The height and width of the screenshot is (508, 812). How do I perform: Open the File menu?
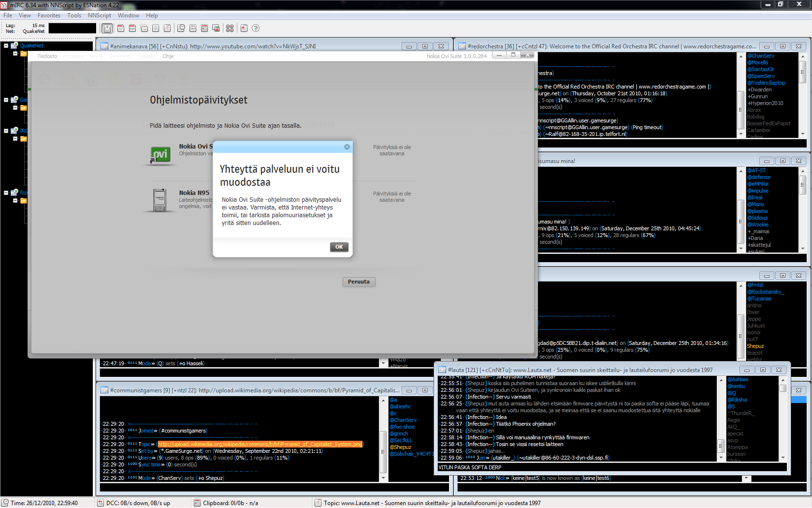(x=8, y=15)
